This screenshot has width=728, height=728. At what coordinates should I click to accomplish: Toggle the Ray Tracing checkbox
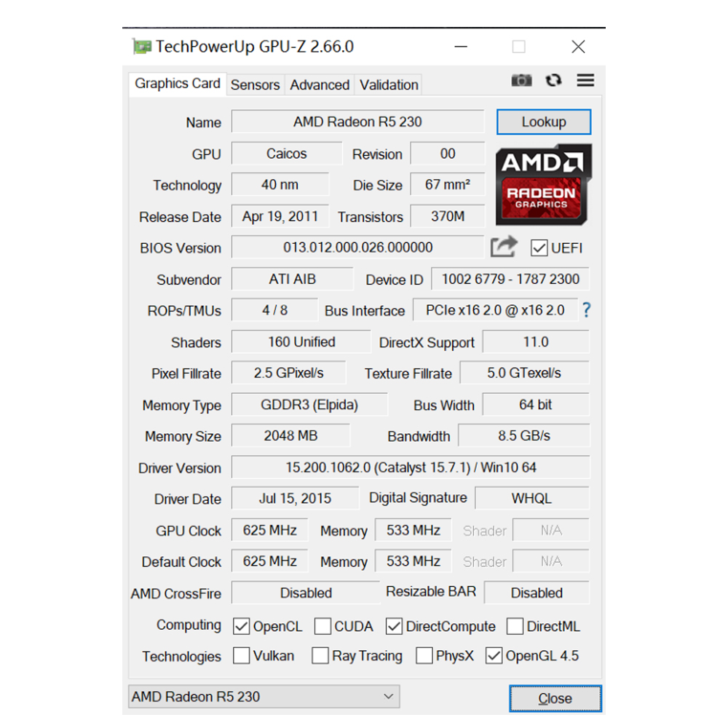320,656
